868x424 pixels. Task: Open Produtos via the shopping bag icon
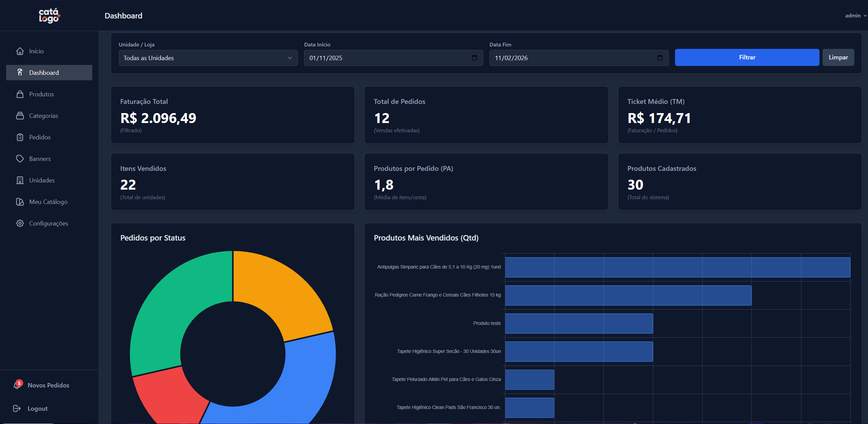[x=20, y=94]
